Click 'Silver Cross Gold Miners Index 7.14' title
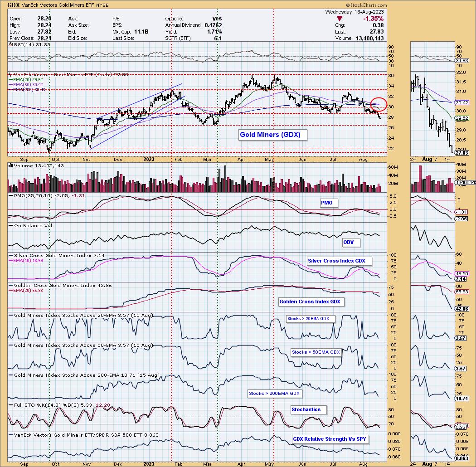The width and height of the screenshot is (476, 467). pos(57,256)
